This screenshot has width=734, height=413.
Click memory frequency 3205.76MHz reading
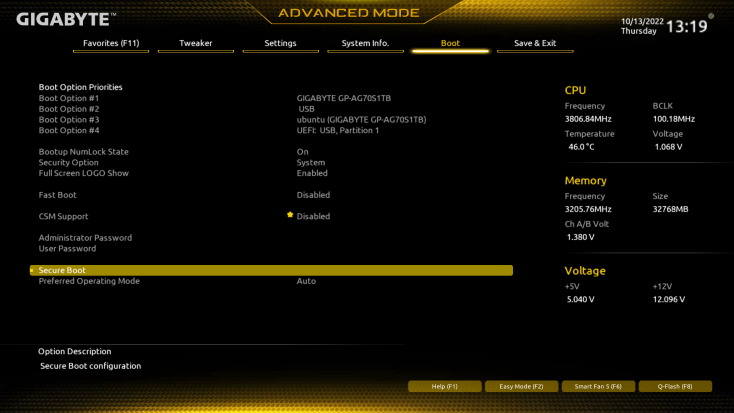tap(588, 209)
